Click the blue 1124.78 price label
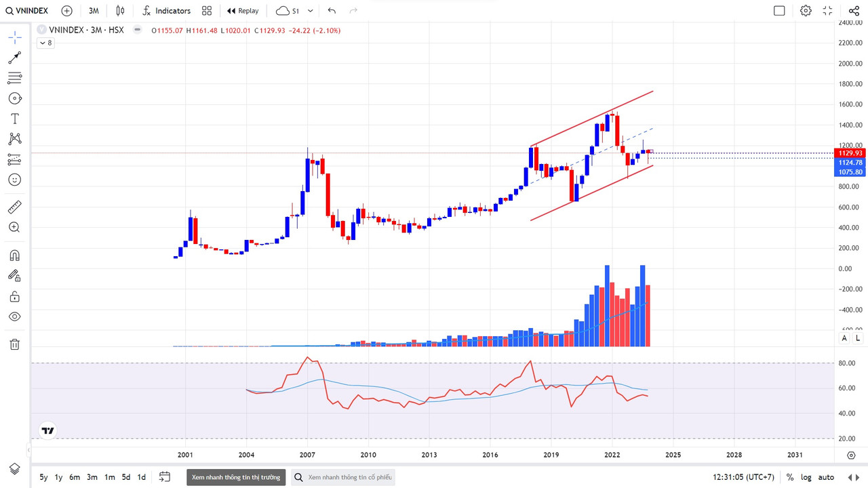Viewport: 868px width, 488px height. click(x=850, y=163)
